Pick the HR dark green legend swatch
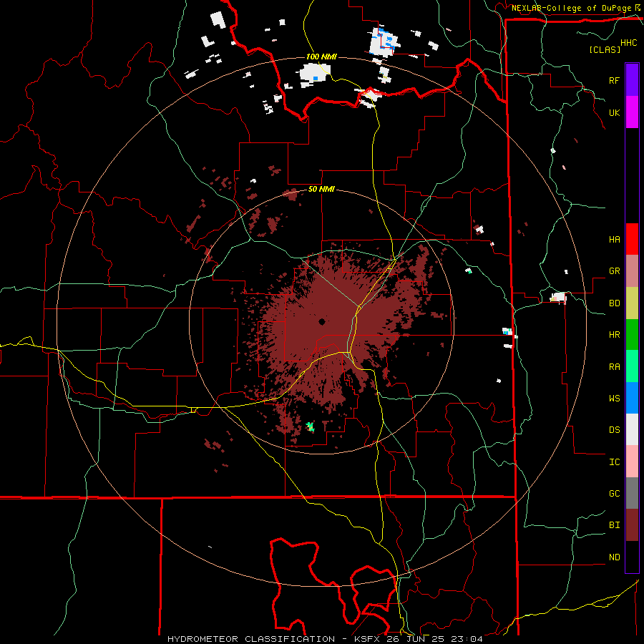This screenshot has width=644, height=644. pos(632,335)
